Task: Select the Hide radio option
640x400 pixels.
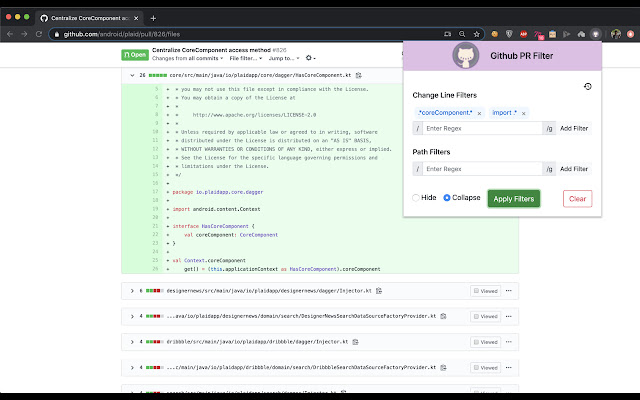Action: click(416, 198)
